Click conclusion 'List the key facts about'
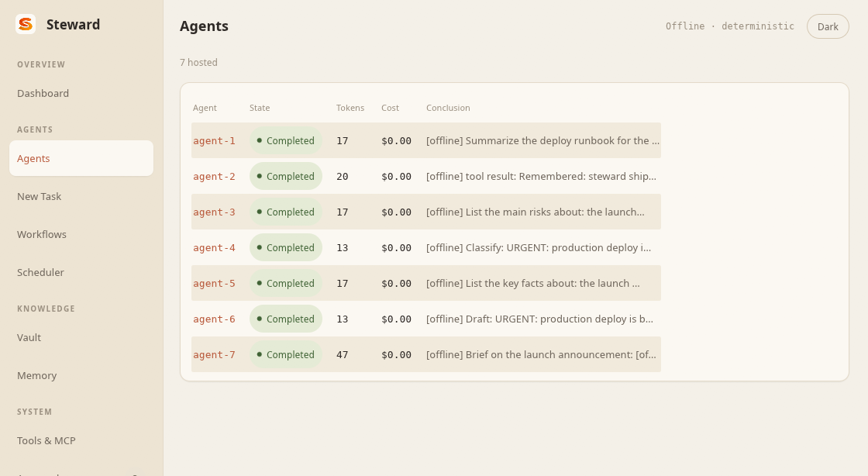The width and height of the screenshot is (868, 476). 532,284
